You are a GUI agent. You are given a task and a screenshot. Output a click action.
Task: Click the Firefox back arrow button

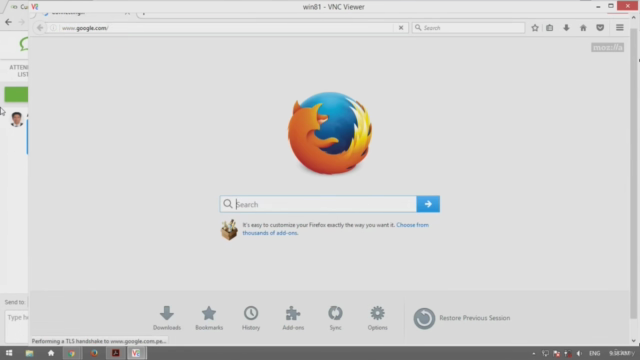click(x=40, y=28)
